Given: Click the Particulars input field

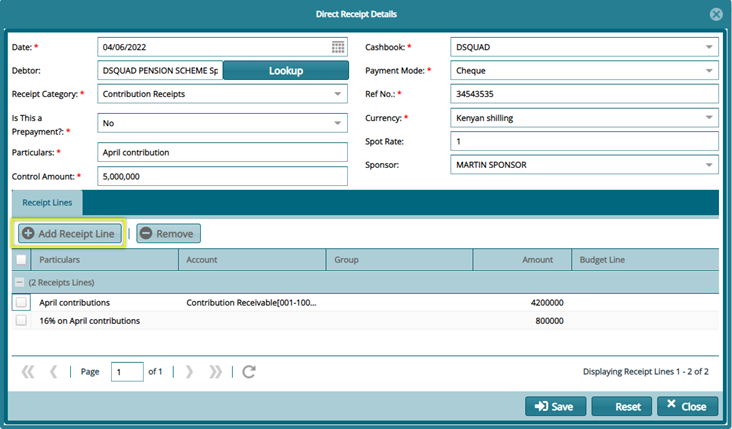Looking at the screenshot, I should [x=222, y=152].
